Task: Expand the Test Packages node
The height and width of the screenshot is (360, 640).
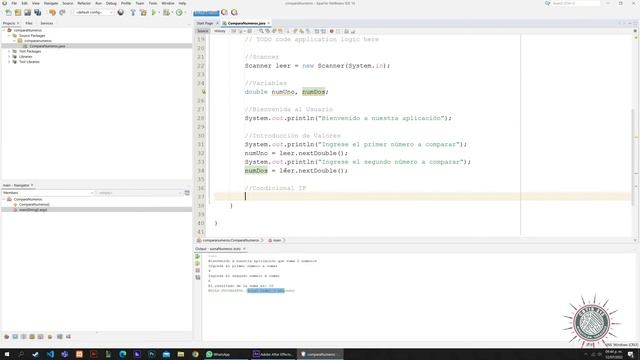Action: [x=9, y=51]
